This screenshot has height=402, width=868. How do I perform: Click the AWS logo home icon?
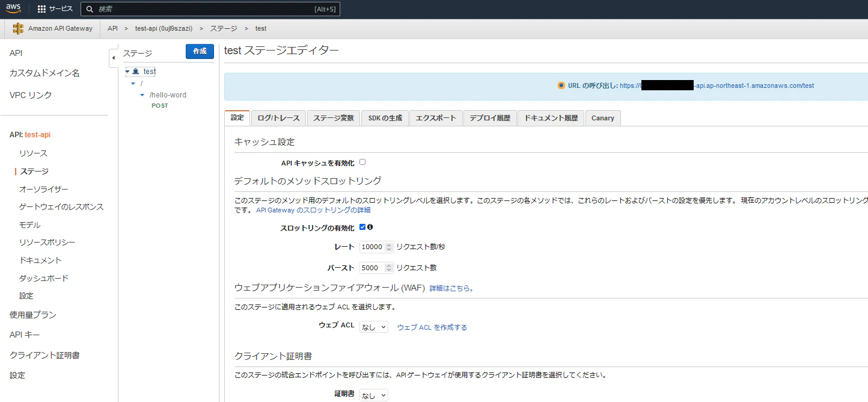pyautogui.click(x=13, y=8)
